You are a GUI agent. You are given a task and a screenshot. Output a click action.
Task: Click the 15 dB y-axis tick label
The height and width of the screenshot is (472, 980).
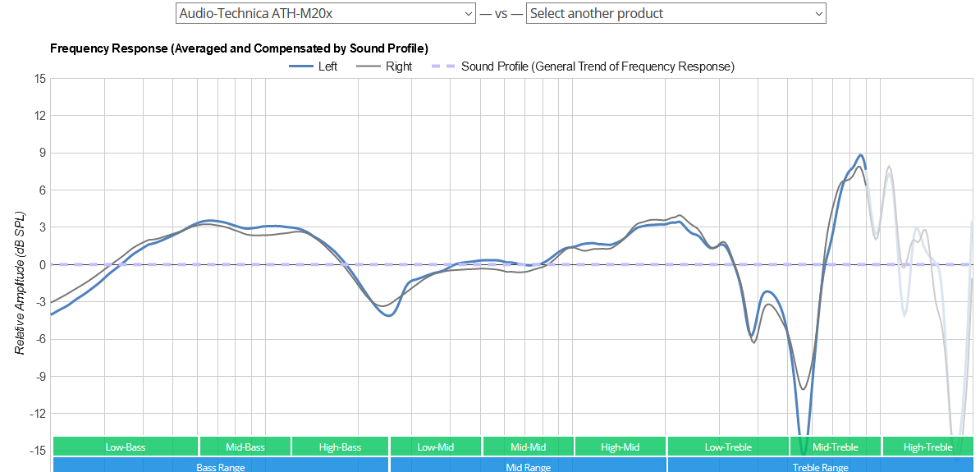40,79
